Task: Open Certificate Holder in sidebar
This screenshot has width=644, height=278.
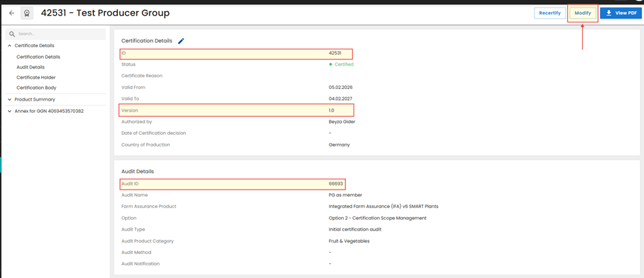Action: coord(36,77)
